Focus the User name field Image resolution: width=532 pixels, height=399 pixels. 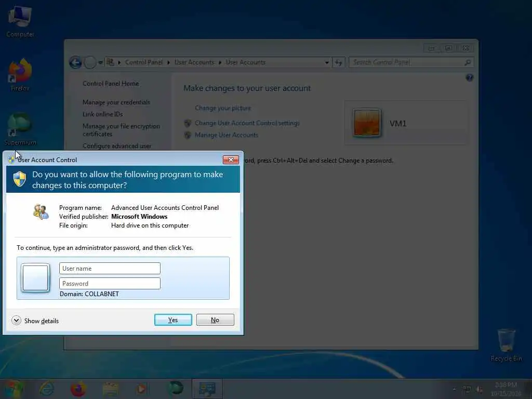pos(110,269)
